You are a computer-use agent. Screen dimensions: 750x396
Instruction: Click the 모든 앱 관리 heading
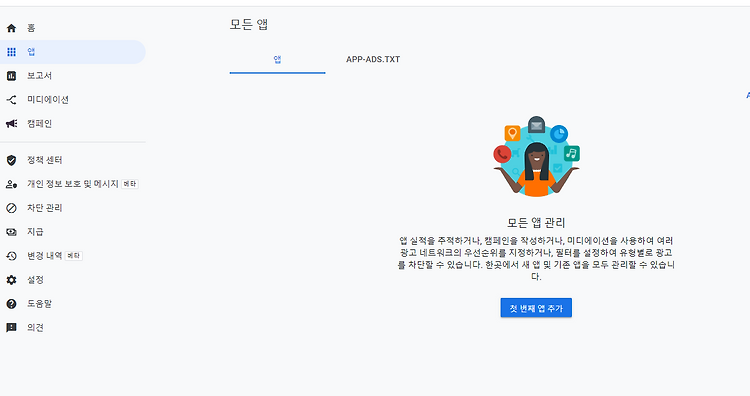tap(536, 223)
